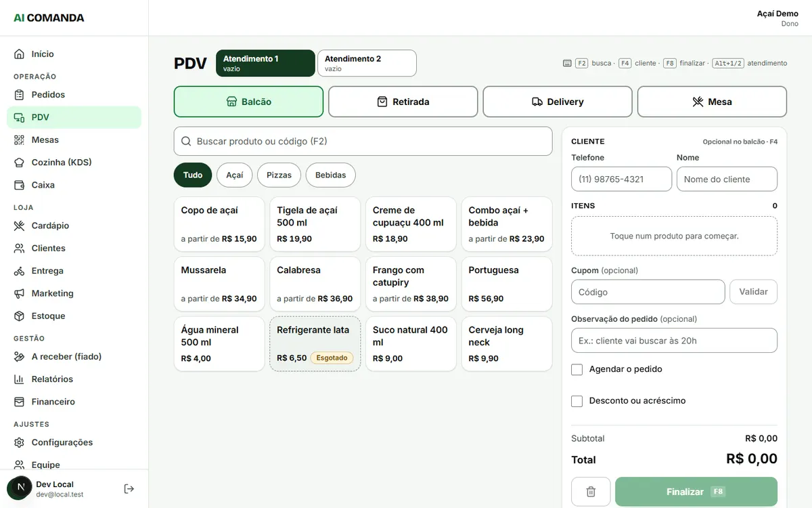The width and height of the screenshot is (812, 508).
Task: Add Frango com catupiry pizza
Action: (x=411, y=284)
